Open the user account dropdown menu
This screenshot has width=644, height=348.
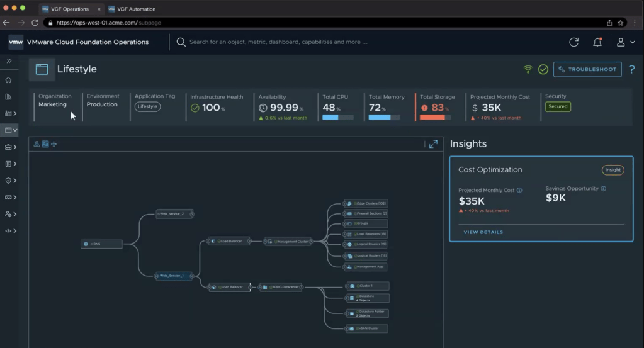(x=625, y=42)
